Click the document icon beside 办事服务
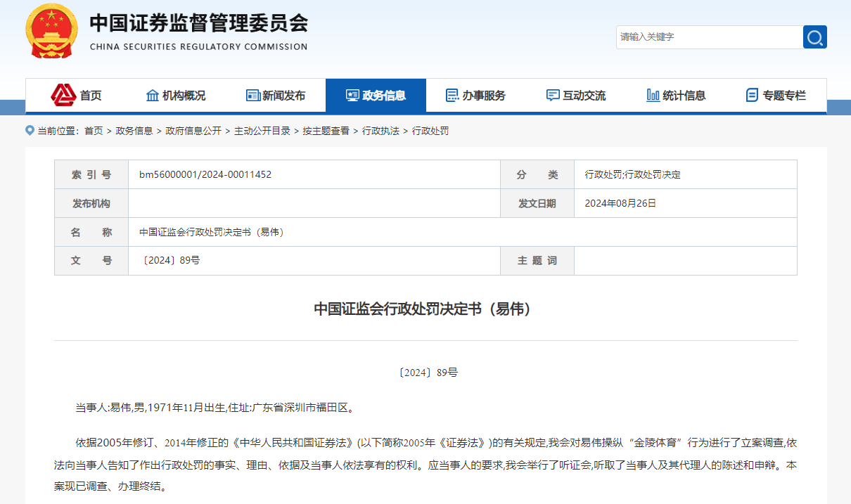The image size is (851, 504). 453,96
